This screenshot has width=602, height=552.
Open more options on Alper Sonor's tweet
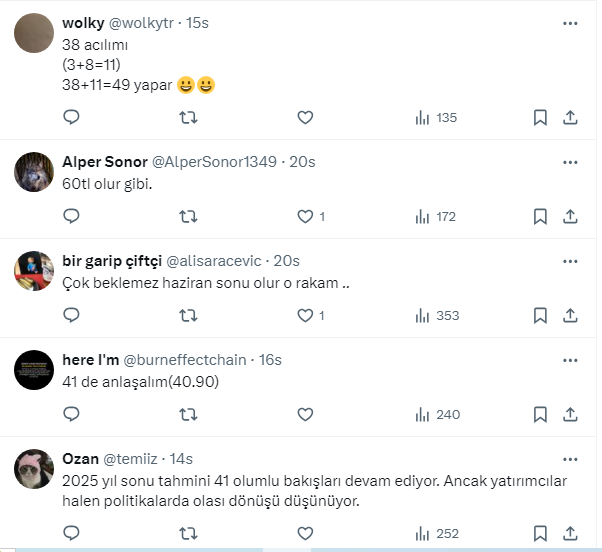pyautogui.click(x=570, y=162)
